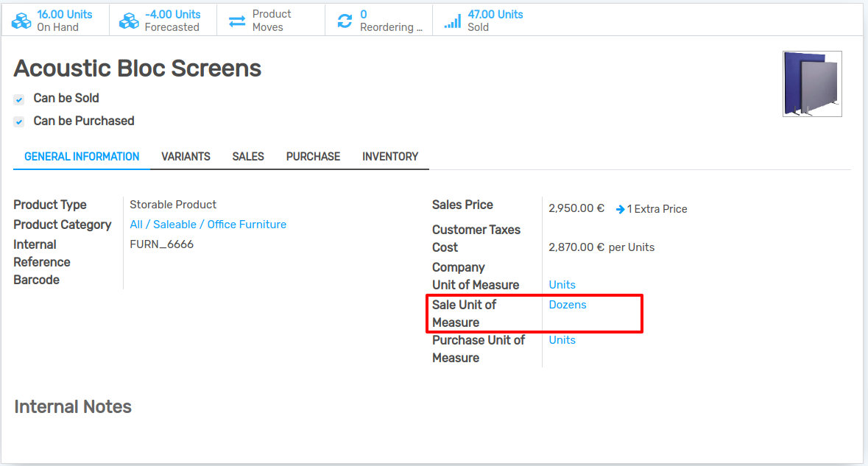This screenshot has width=868, height=466.
Task: Open the Units link next to Unit of Measure
Action: tap(562, 284)
